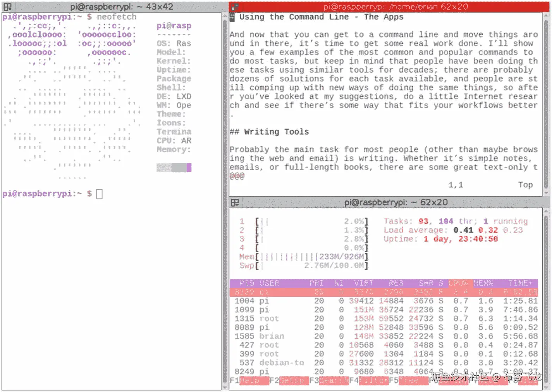Click 'Top' indicator in vim status line

(526, 185)
